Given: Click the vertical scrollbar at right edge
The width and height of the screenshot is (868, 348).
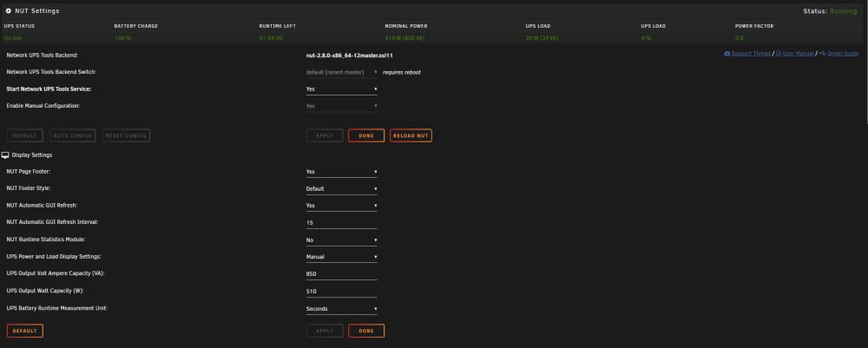Looking at the screenshot, I should tap(865, 61).
